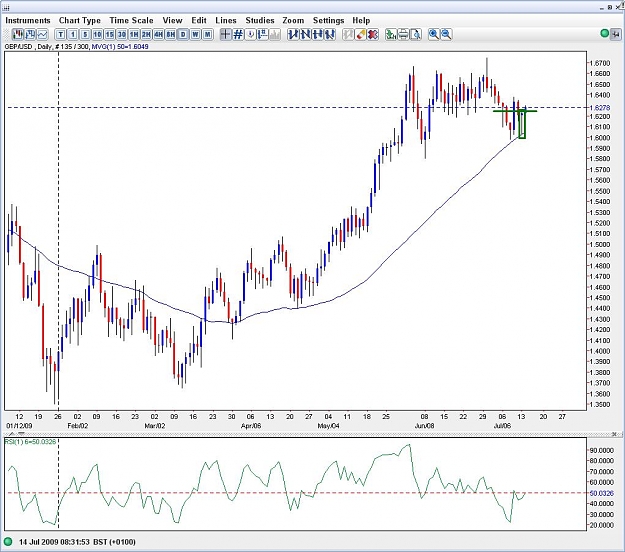Open the Lines menu
This screenshot has width=625, height=552.
226,20
